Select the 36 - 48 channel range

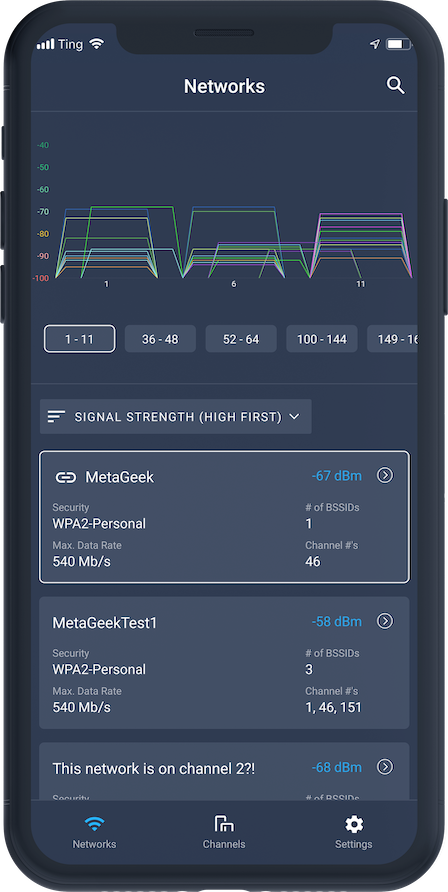160,339
